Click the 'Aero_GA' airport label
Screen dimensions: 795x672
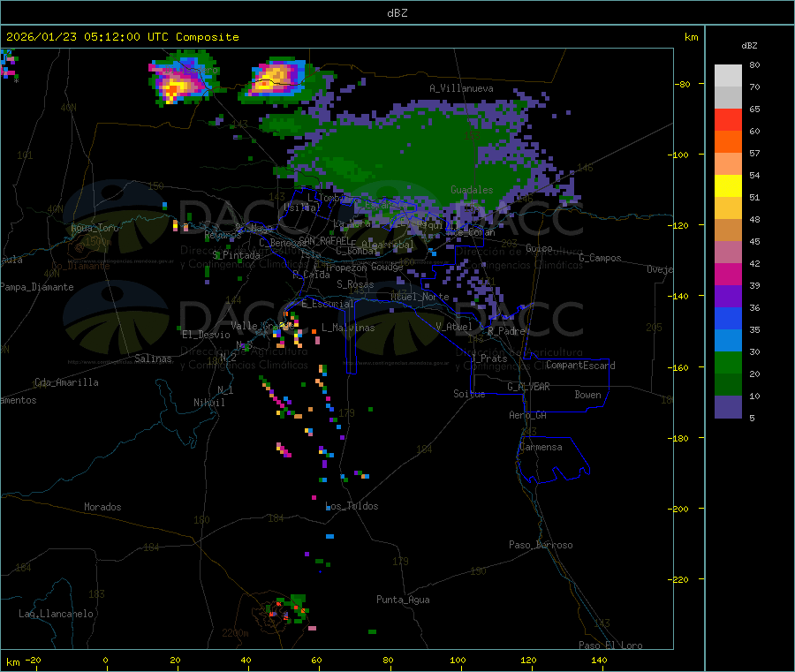(528, 415)
